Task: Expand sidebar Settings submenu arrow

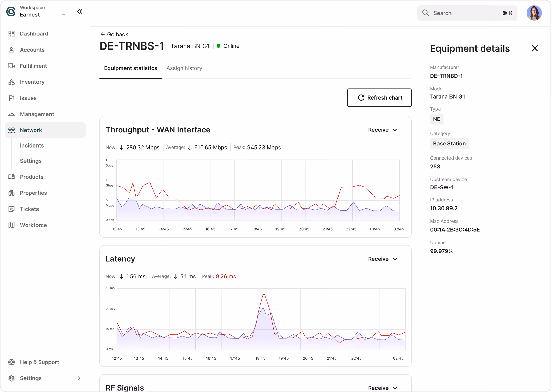Action: pyautogui.click(x=79, y=378)
